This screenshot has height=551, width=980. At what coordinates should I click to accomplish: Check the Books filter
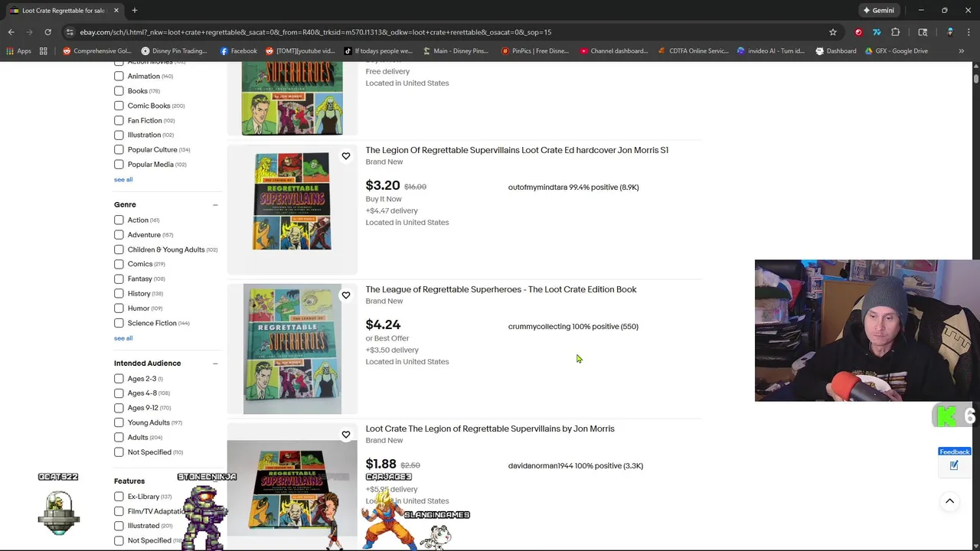[x=119, y=91]
